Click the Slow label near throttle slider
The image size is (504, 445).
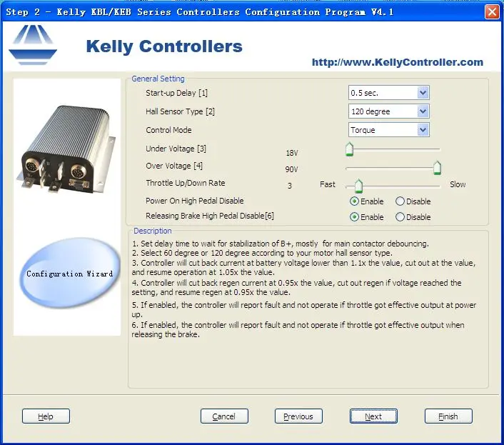[458, 184]
